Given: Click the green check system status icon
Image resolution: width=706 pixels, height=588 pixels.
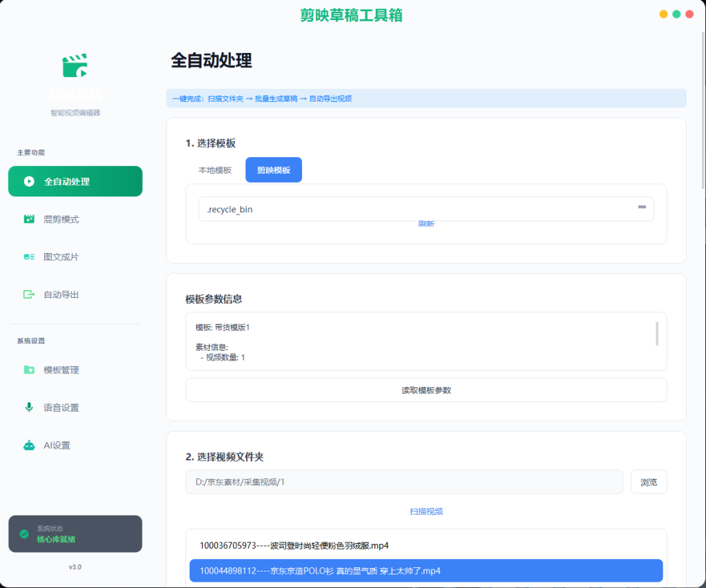Looking at the screenshot, I should (24, 534).
